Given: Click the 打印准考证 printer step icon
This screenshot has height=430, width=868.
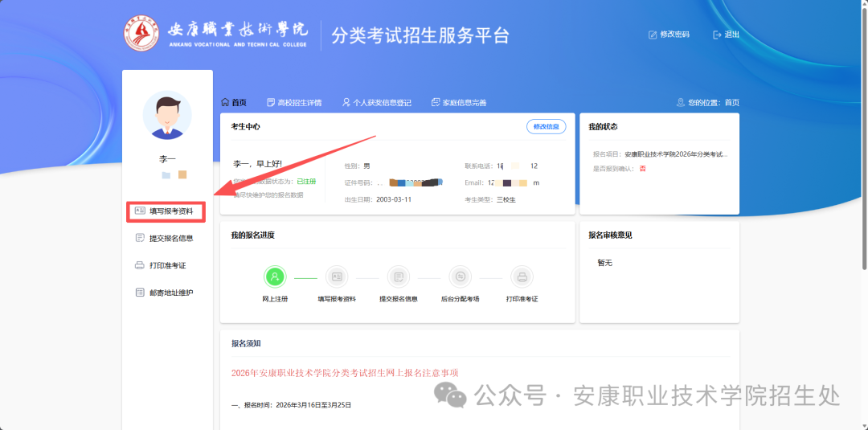Looking at the screenshot, I should pyautogui.click(x=522, y=277).
